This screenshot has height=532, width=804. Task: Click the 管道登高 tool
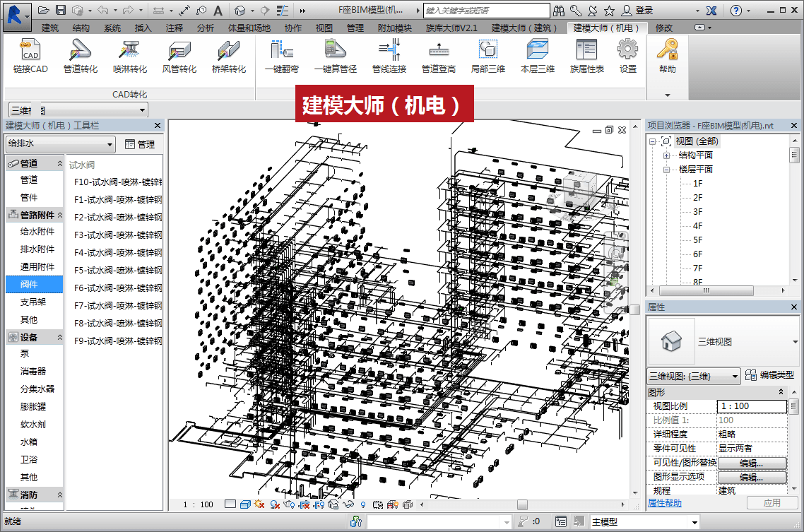439,57
